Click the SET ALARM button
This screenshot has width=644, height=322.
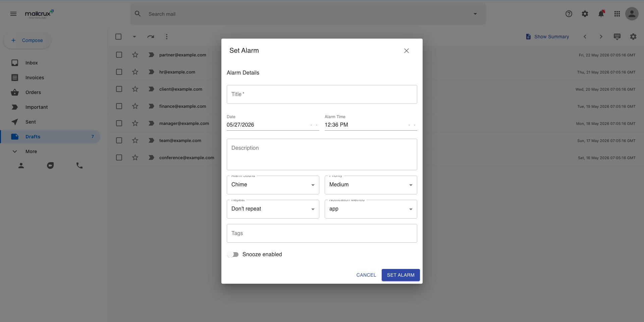click(x=401, y=275)
